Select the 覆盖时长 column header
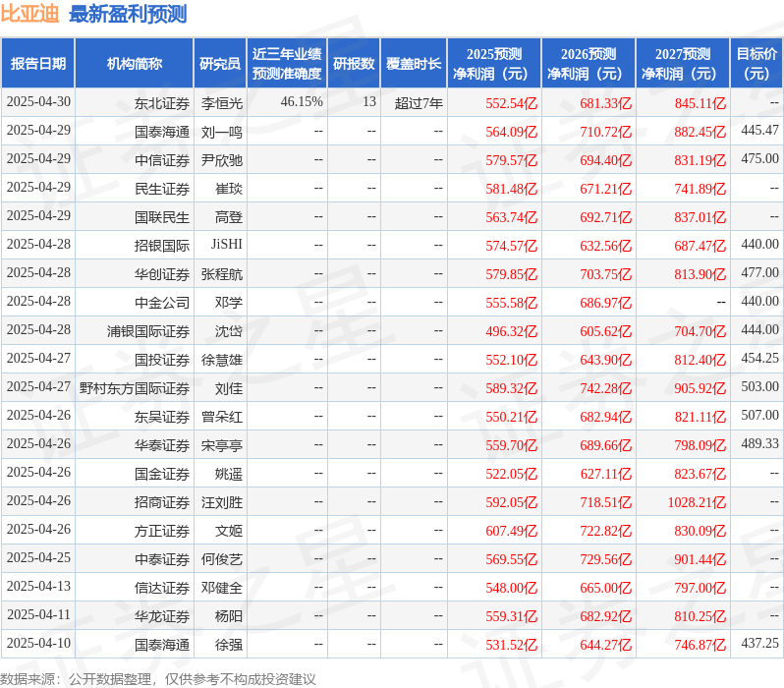 tap(414, 64)
